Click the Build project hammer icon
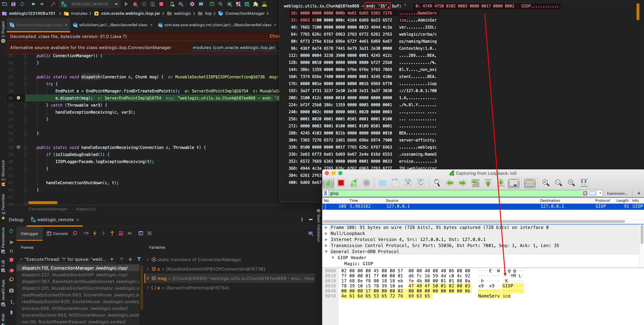 tap(53, 4)
